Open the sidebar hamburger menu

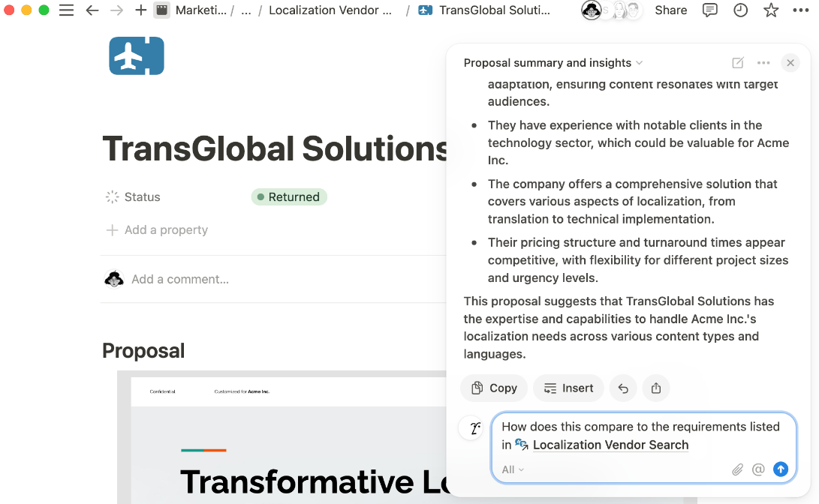tap(67, 10)
